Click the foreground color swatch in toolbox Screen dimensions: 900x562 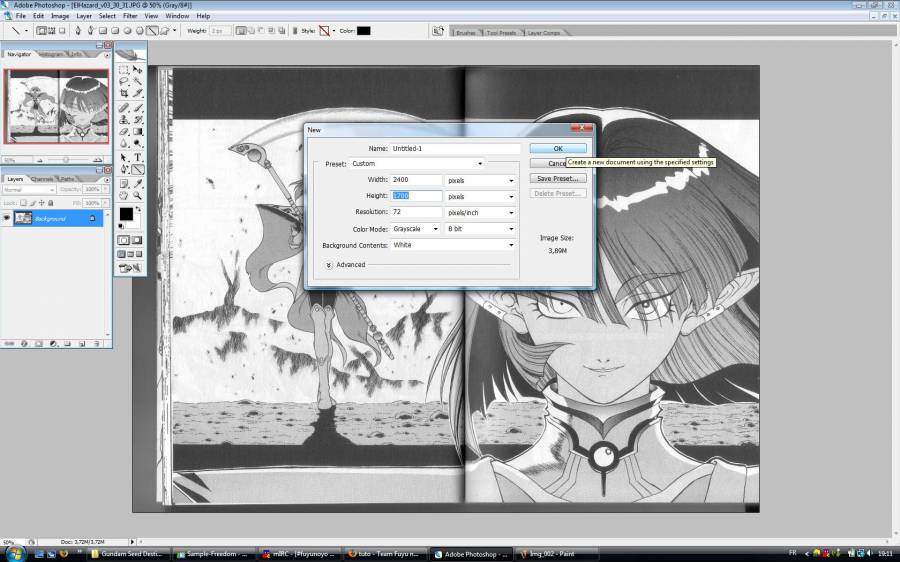coord(126,214)
